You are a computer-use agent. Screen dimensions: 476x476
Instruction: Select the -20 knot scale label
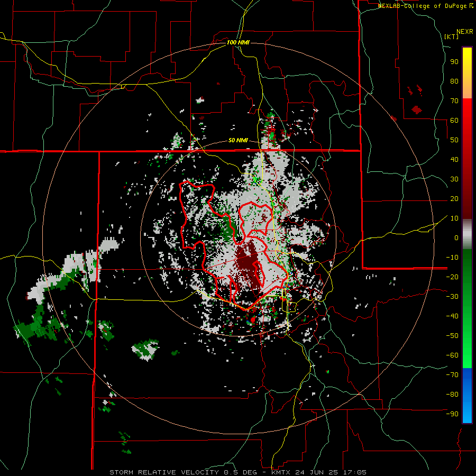click(x=452, y=277)
